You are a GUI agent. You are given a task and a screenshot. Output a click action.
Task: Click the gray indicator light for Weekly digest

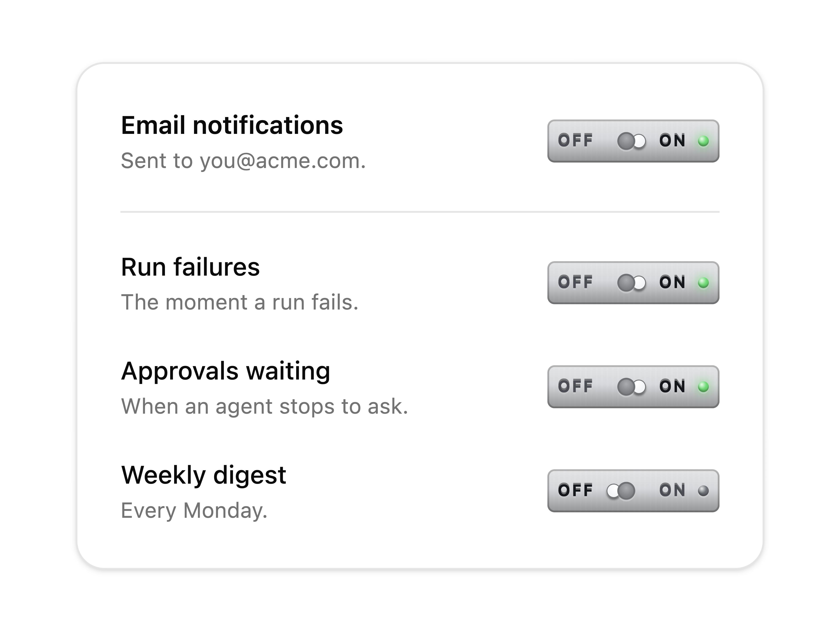coord(703,491)
